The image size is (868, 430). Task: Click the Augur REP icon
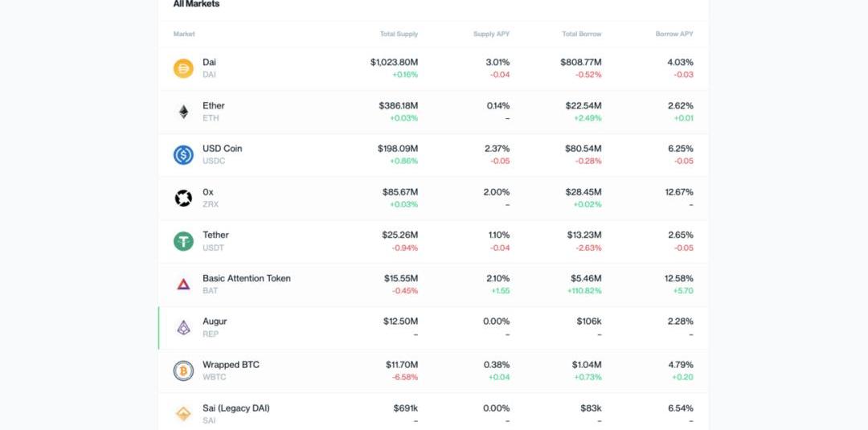tap(183, 328)
